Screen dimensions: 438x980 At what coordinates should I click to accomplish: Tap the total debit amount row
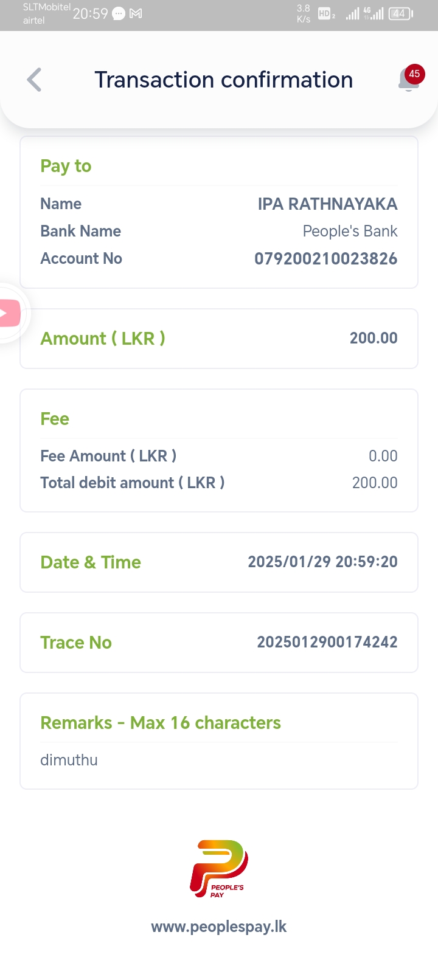[219, 483]
